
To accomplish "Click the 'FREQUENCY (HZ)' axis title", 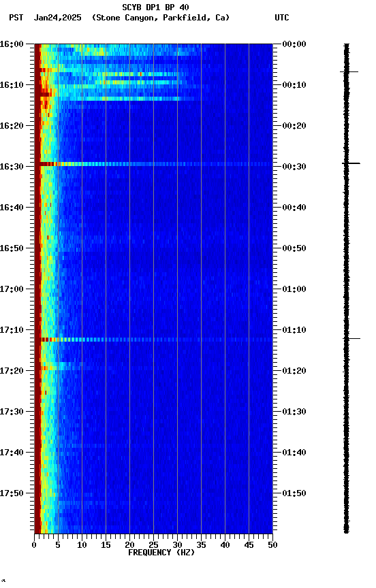I will click(161, 553).
